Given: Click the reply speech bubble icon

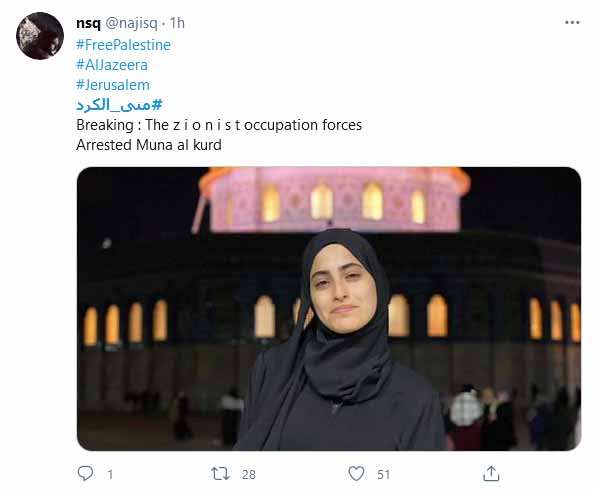Looking at the screenshot, I should (x=85, y=473).
